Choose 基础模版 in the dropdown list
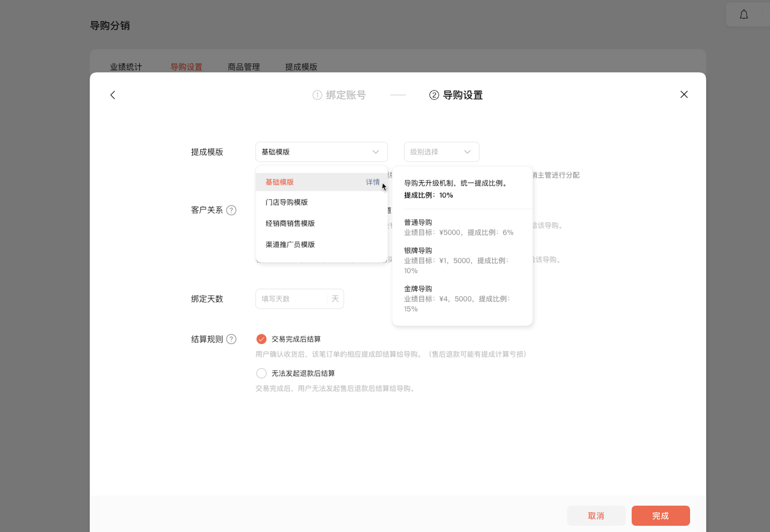 322,182
